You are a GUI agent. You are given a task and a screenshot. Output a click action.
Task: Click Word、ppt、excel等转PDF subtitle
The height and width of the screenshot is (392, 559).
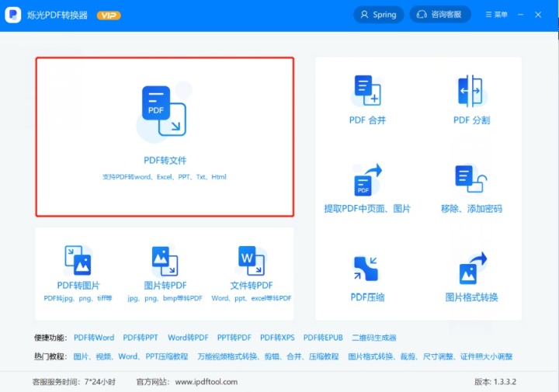pos(252,298)
